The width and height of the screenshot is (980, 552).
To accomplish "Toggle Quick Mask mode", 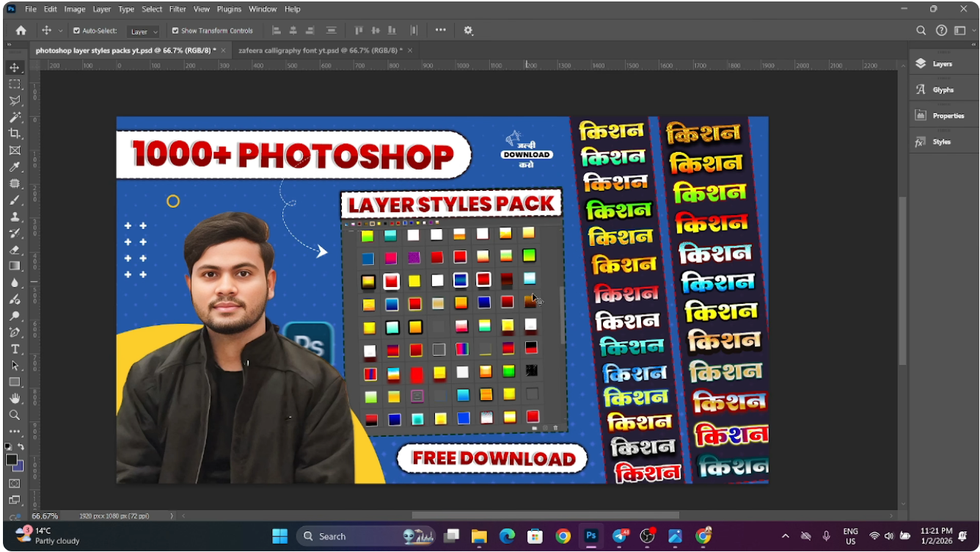I will 15,484.
